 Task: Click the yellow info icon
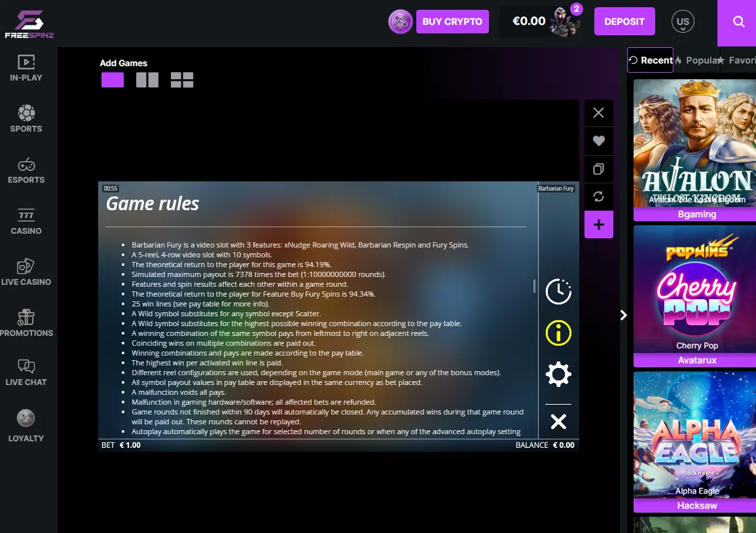pyautogui.click(x=558, y=333)
